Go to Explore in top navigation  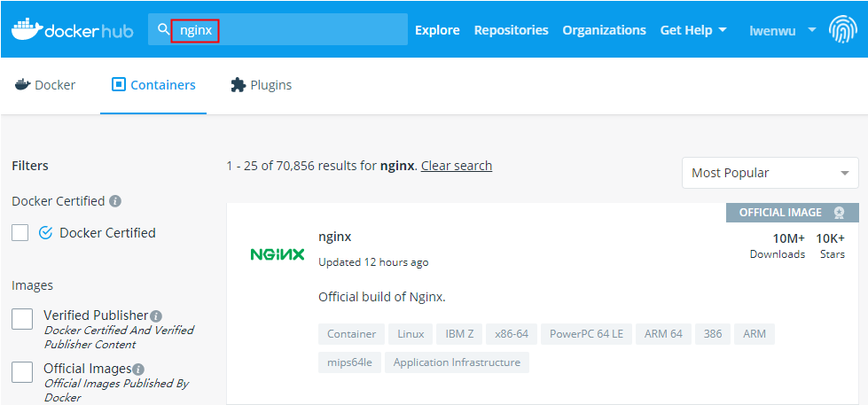(437, 30)
